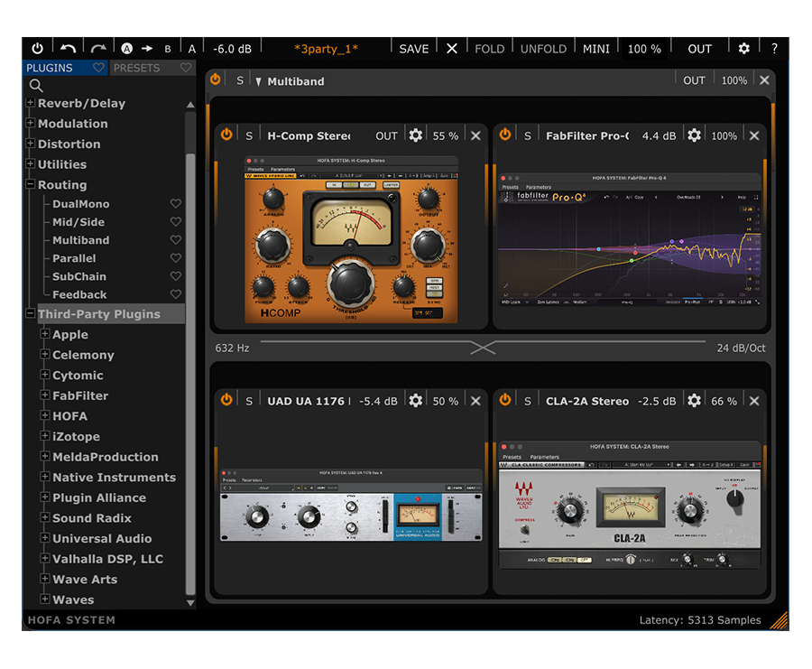Toggle Multiband module power button

click(x=215, y=79)
